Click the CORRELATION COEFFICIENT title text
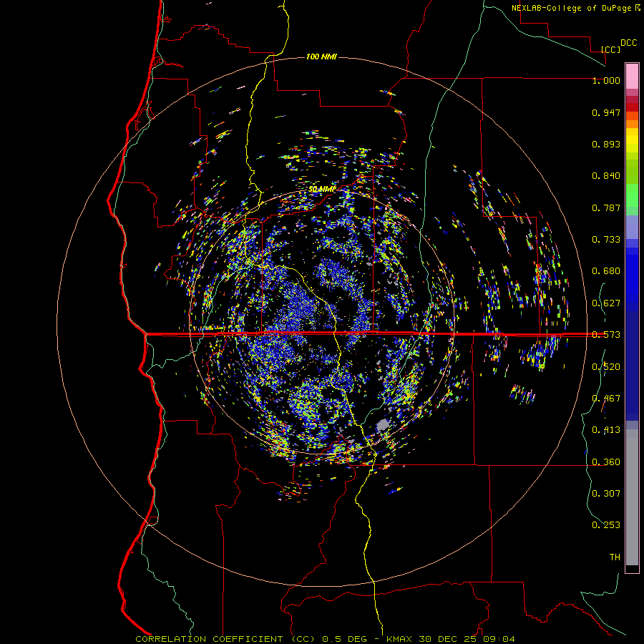Screen dimensions: 644x644 tap(209, 639)
